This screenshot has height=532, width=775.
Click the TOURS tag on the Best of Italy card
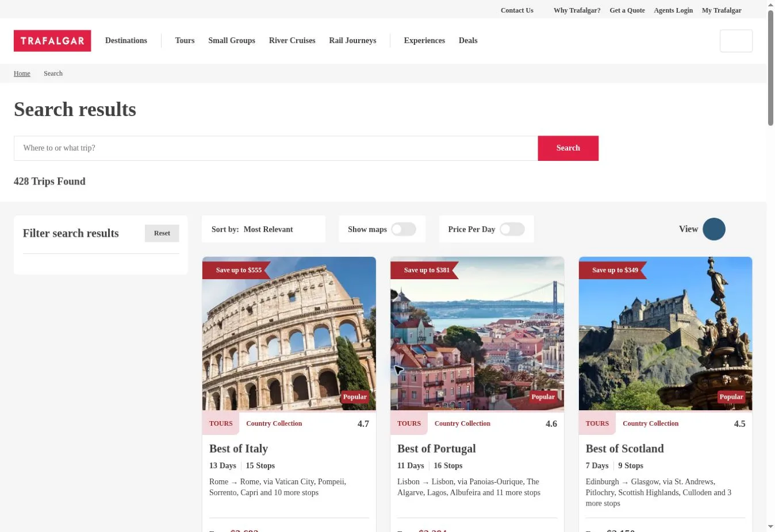(221, 423)
